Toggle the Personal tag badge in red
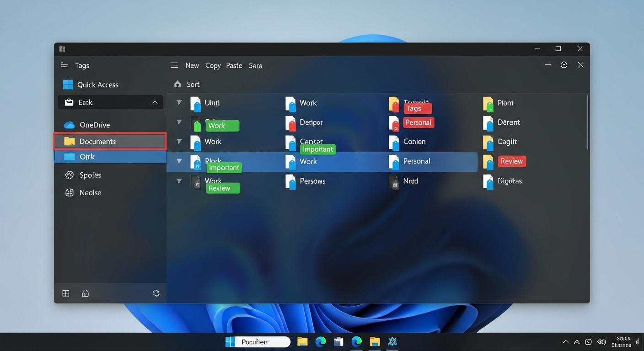Viewport: 644px width, 351px height. [418, 122]
